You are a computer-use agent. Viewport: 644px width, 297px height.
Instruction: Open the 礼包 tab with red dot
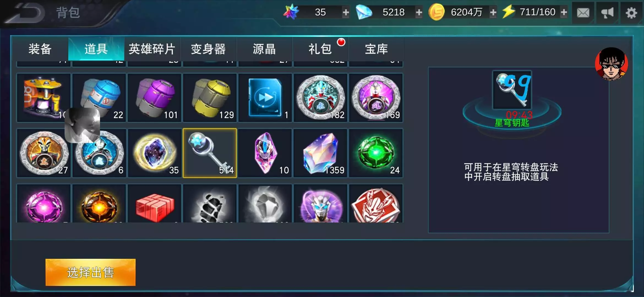click(x=320, y=49)
